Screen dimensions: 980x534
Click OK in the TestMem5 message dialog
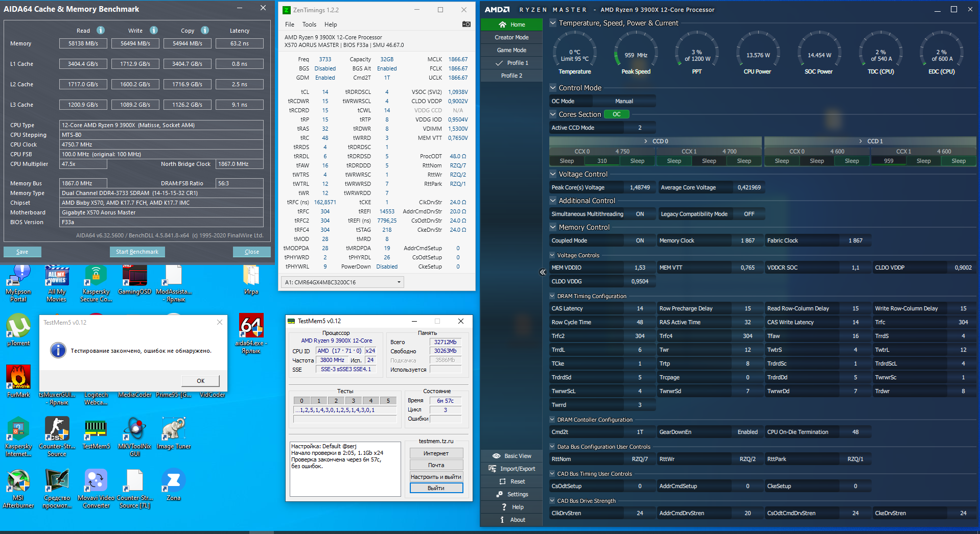click(200, 381)
